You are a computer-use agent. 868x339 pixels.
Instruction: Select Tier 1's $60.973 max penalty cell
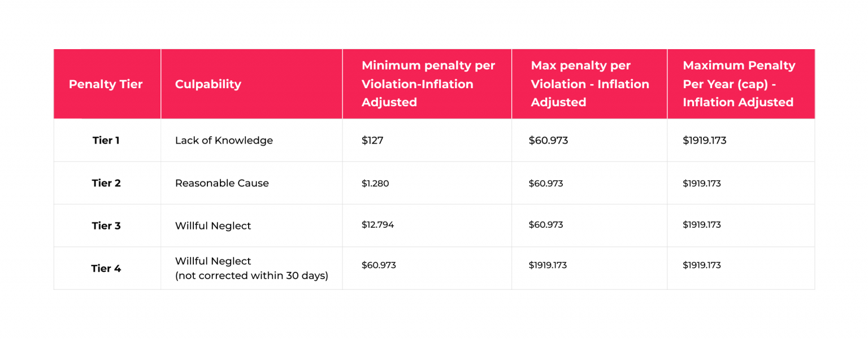548,140
